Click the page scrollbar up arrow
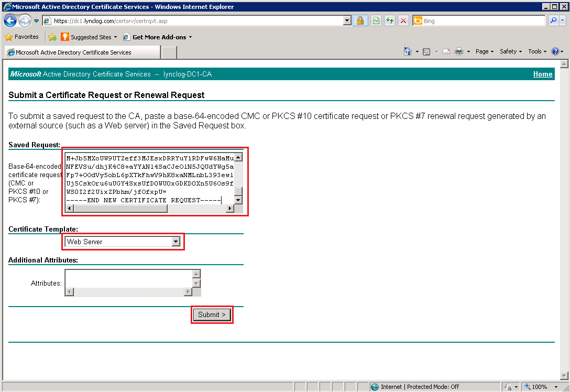The width and height of the screenshot is (570, 392). pos(564,64)
